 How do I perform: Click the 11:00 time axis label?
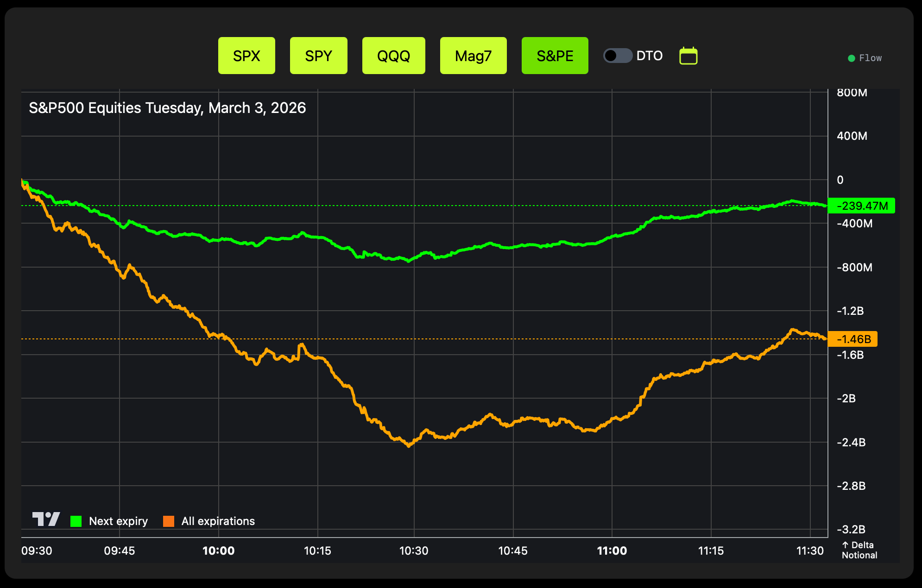point(612,550)
